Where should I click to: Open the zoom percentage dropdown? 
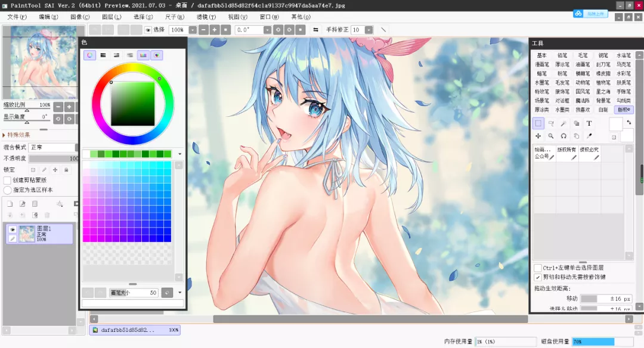pos(193,30)
